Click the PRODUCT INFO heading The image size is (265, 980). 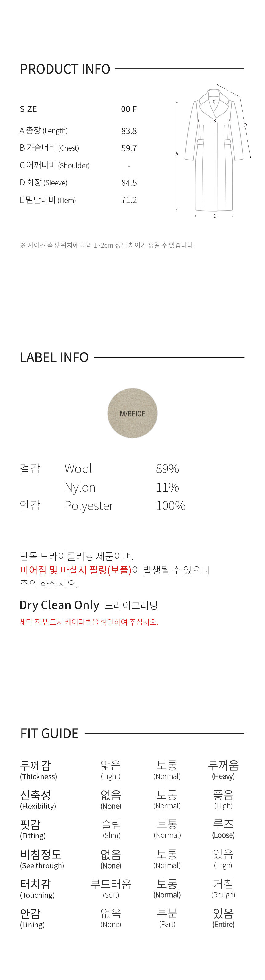point(65,69)
